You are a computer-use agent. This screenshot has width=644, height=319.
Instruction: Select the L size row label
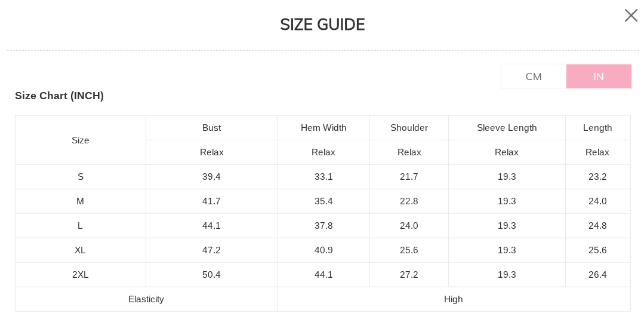tap(81, 226)
